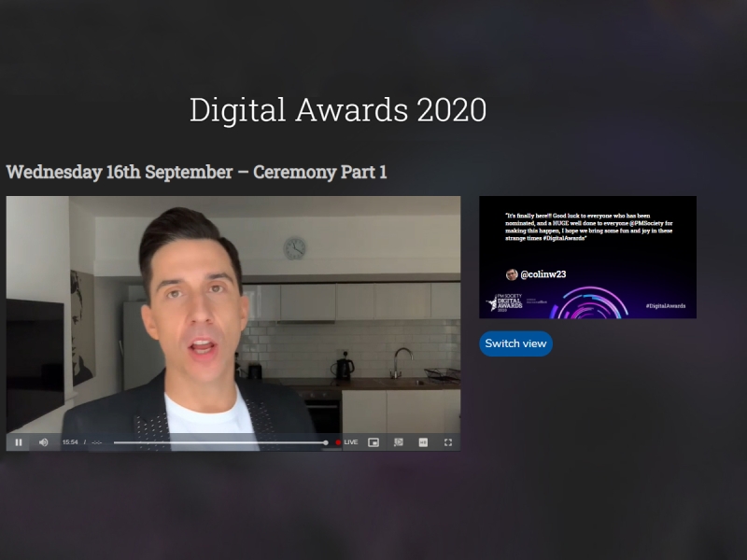Click the Digital Awards 2020 heading

click(x=338, y=109)
